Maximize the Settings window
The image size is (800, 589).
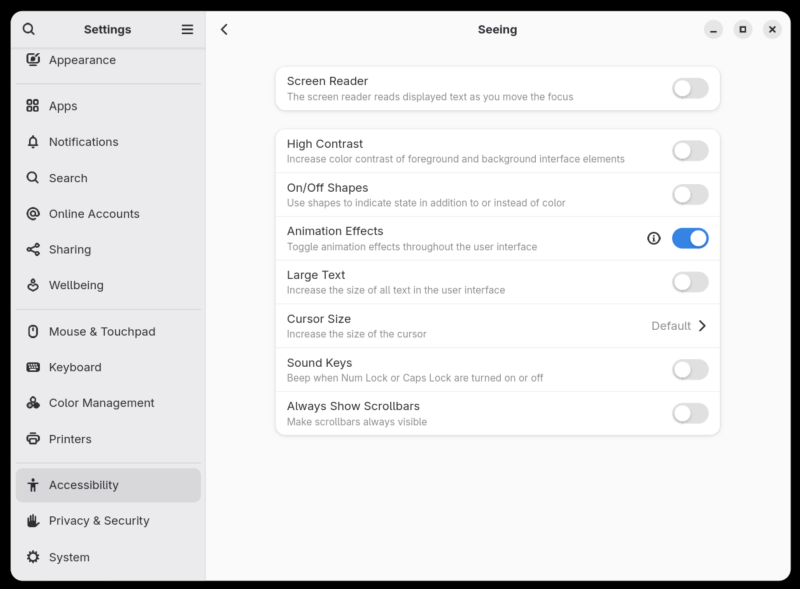click(742, 30)
